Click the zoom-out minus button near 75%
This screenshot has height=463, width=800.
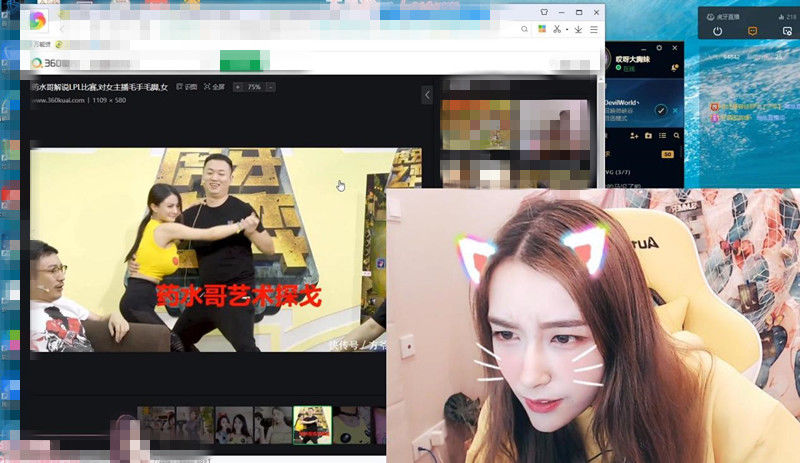pos(270,87)
